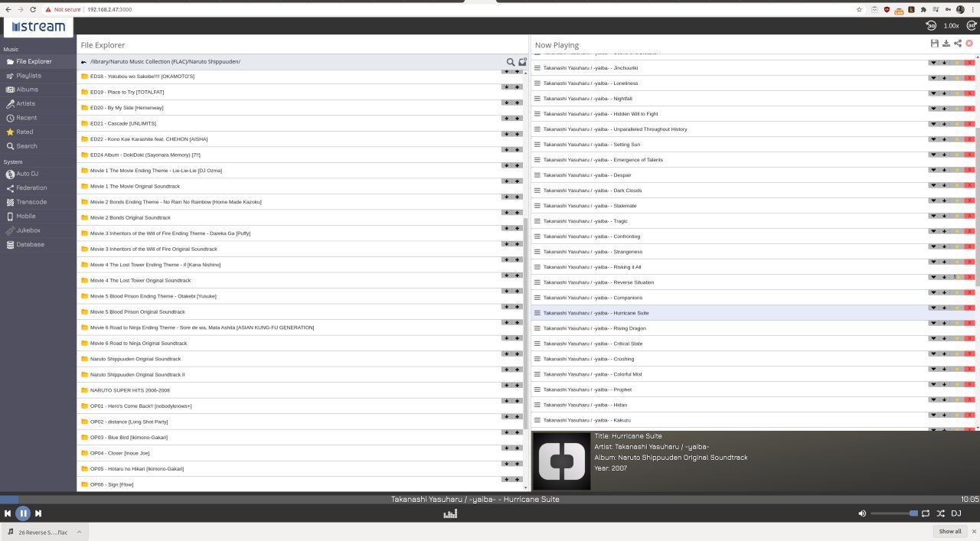The image size is (980, 541).
Task: Share the Now Playing queue
Action: (x=958, y=44)
